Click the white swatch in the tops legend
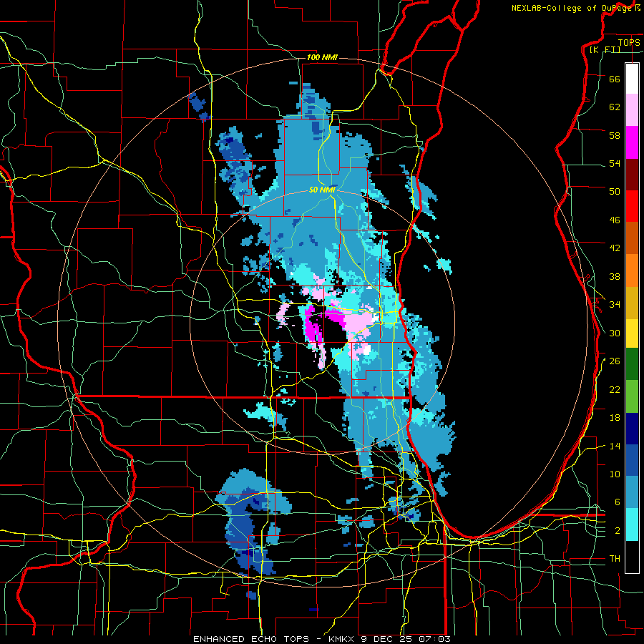The height and width of the screenshot is (644, 644). pos(632,79)
